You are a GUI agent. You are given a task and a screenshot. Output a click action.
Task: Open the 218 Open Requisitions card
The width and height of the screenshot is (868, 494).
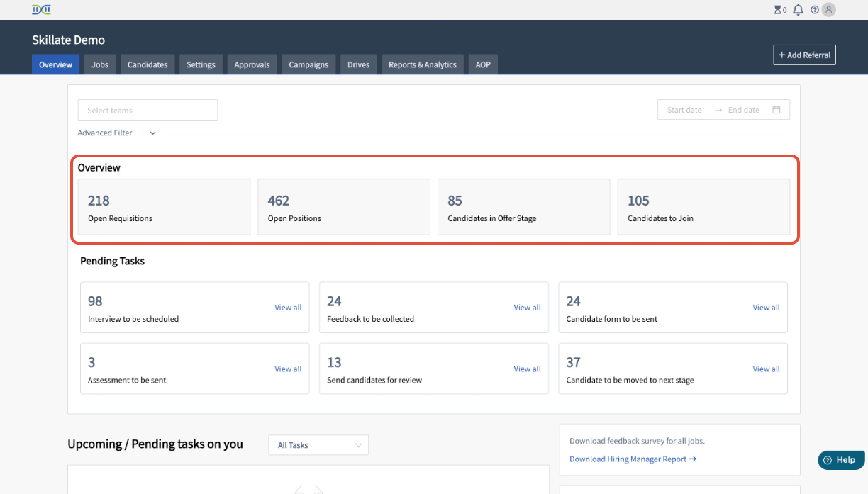click(165, 206)
